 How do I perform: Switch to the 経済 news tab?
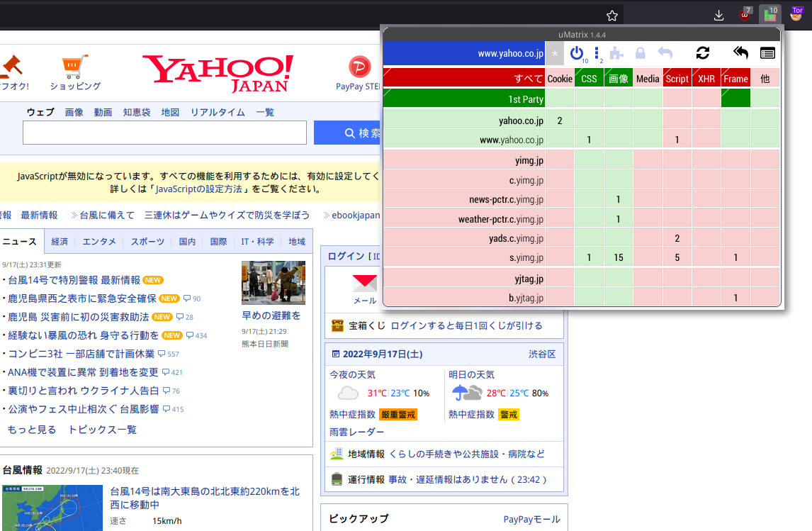click(60, 242)
